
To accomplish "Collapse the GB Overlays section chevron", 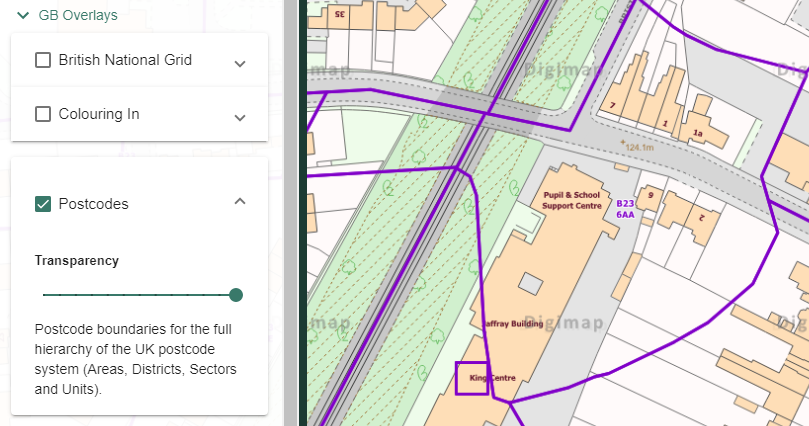I will click(x=22, y=15).
